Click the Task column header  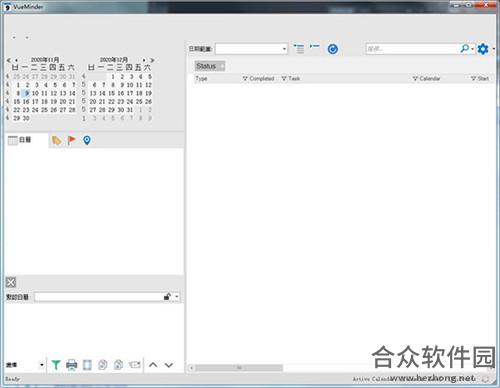(x=294, y=79)
